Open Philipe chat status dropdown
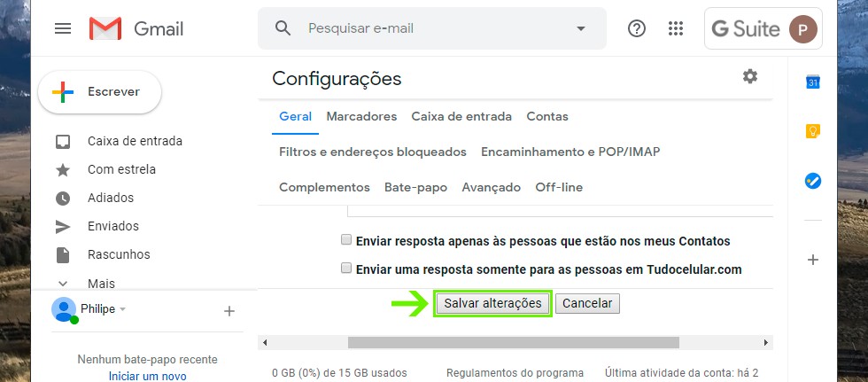868x382 pixels. (x=123, y=309)
